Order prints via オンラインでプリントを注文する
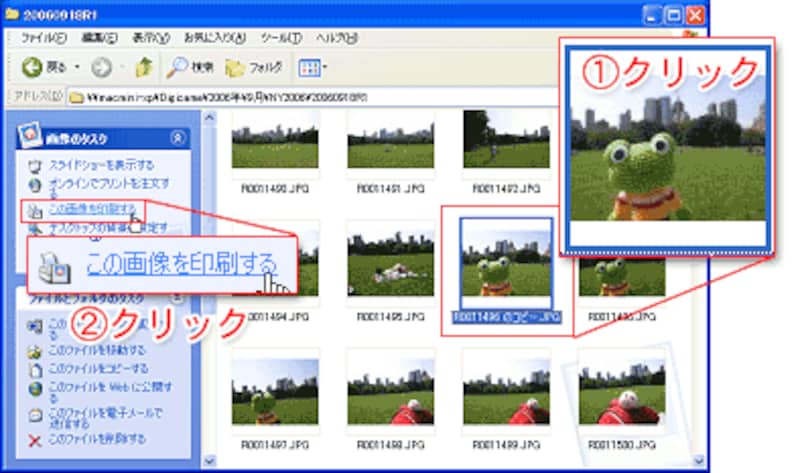The height and width of the screenshot is (473, 800). click(x=109, y=186)
